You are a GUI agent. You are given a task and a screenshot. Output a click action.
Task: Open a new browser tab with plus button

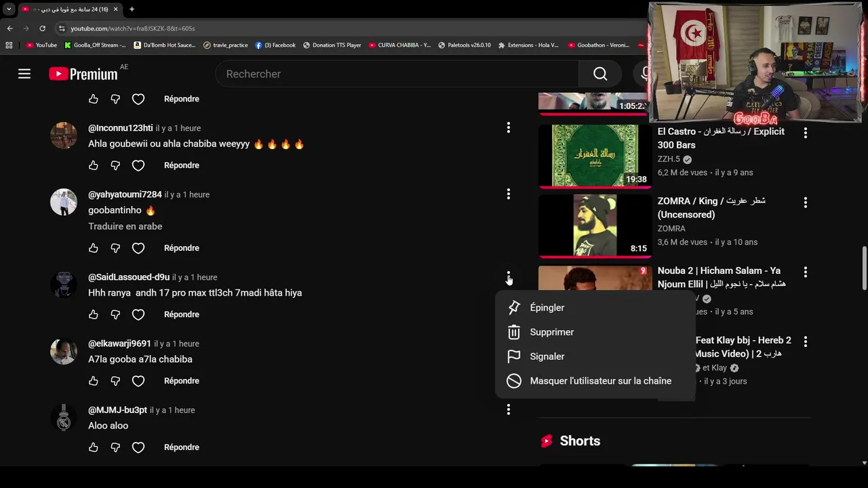point(132,9)
